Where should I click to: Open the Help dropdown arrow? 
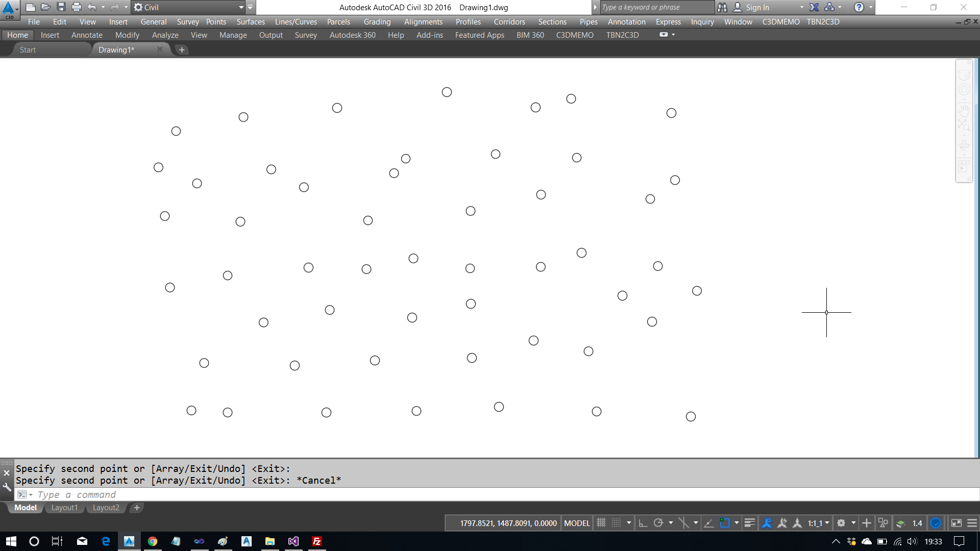(870, 7)
